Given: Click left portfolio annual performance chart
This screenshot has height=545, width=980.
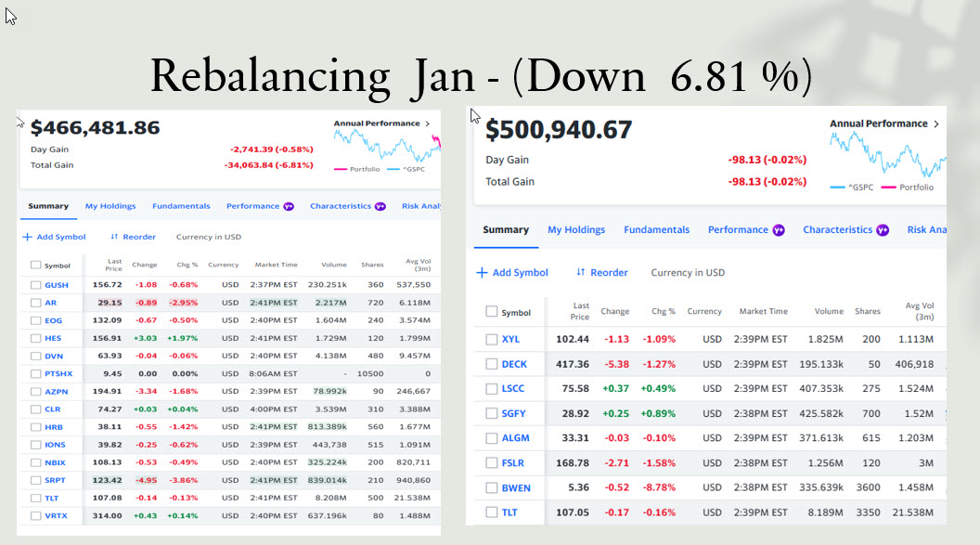Looking at the screenshot, I should pyautogui.click(x=387, y=147).
